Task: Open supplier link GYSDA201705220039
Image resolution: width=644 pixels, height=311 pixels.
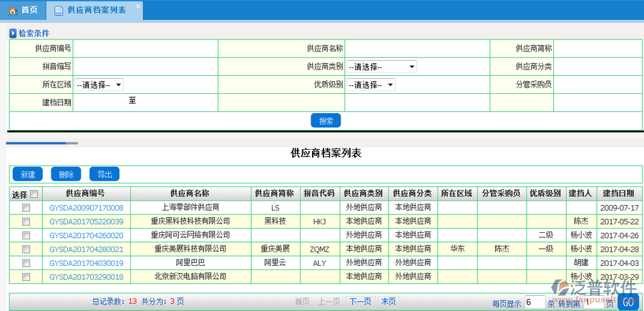Action: click(x=86, y=221)
